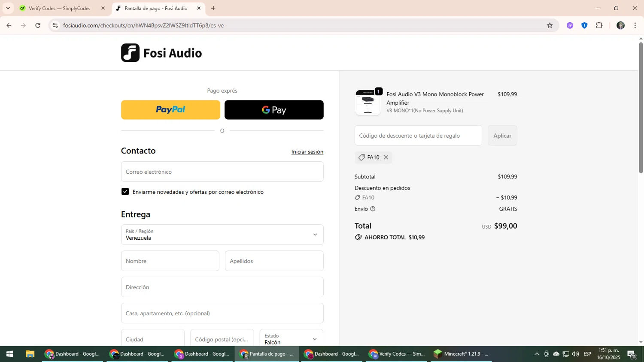Open the amplifier product thumbnail
The width and height of the screenshot is (644, 362).
click(368, 103)
